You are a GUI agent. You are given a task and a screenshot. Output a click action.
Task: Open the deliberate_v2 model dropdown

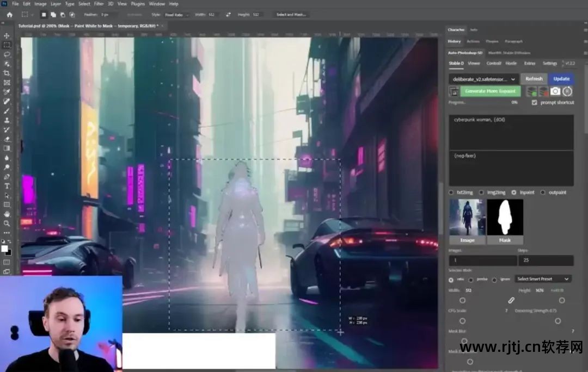483,79
